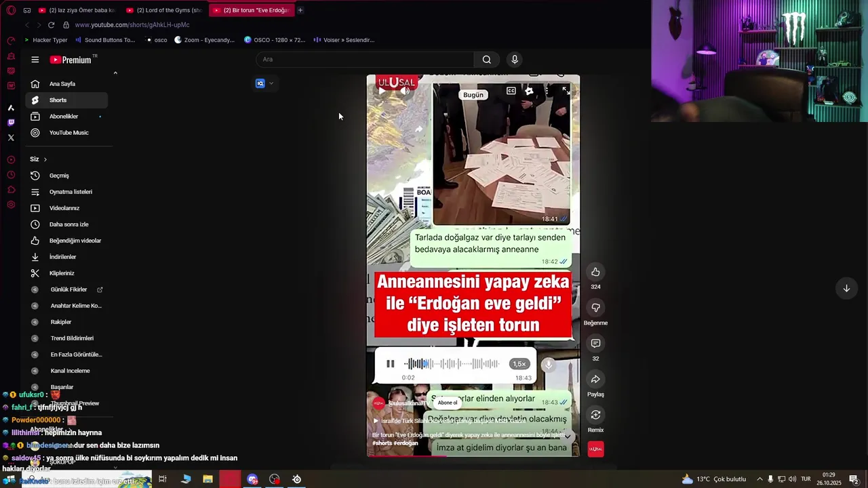Focus the YouTube 'Ara' search field
The image size is (868, 488).
365,60
